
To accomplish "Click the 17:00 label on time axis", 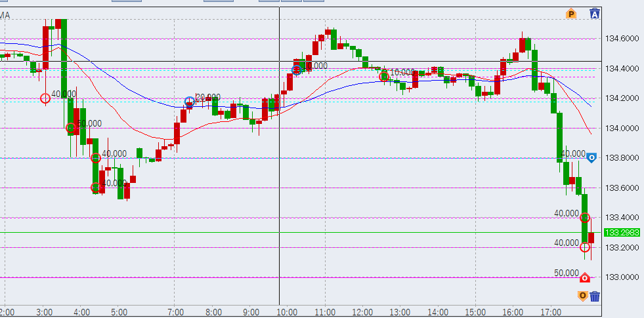I will 550,311.
